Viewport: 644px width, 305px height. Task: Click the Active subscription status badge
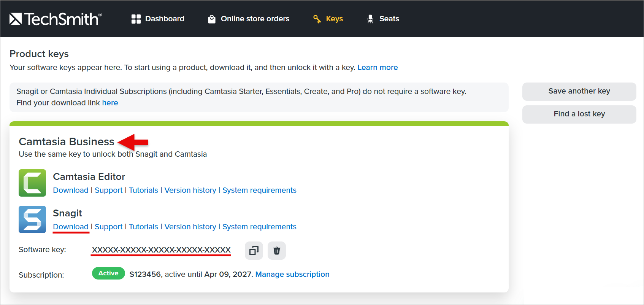coord(108,273)
